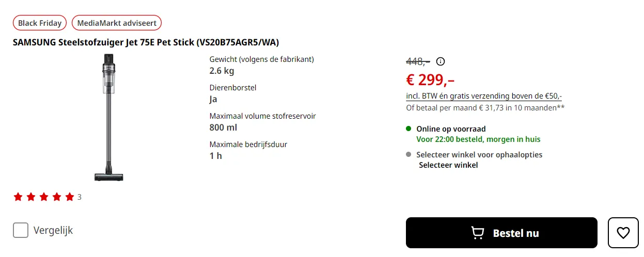
Task: Click the € 299,- sale price
Action: click(430, 79)
